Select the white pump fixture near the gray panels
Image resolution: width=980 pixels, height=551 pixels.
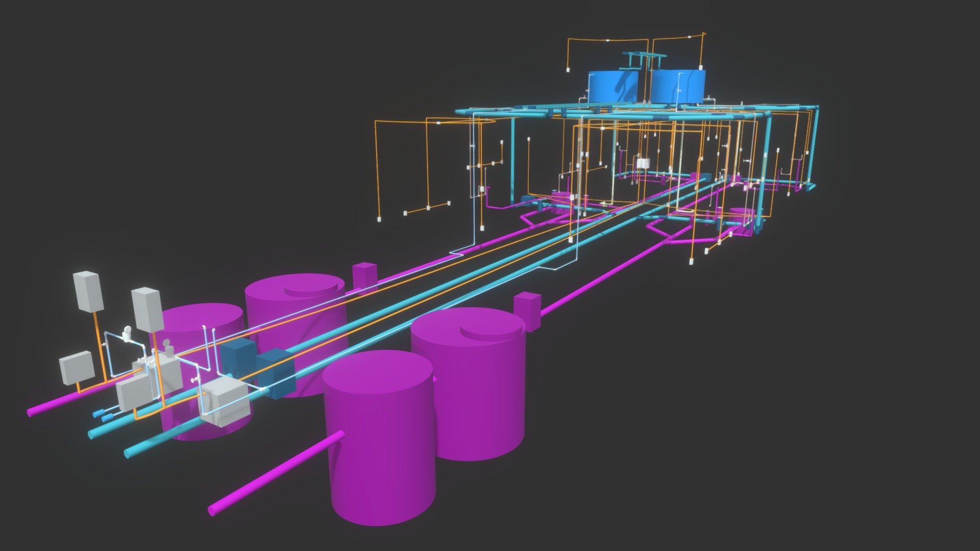(128, 335)
